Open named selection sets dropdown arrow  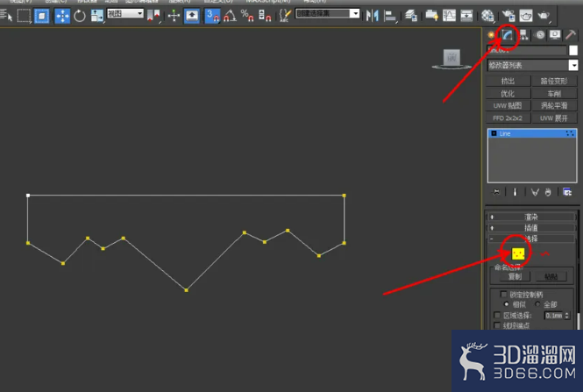pos(355,14)
